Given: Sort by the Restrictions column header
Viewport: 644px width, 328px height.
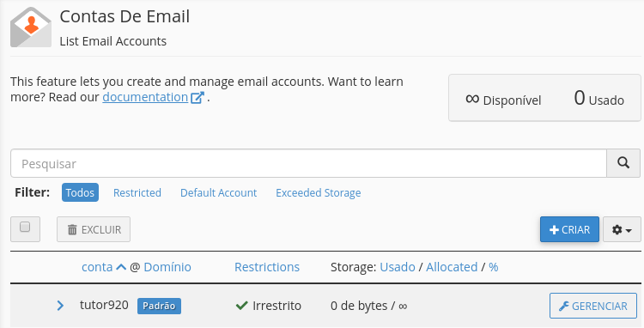Looking at the screenshot, I should pos(267,267).
